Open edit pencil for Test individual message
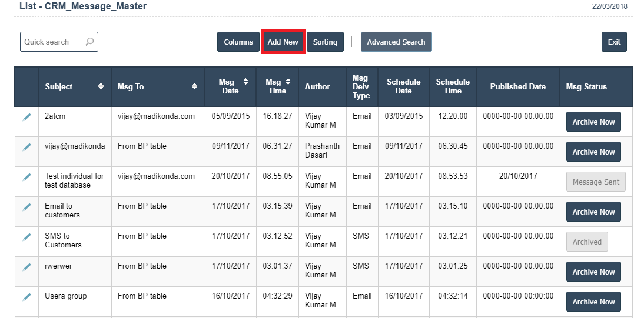Viewport: 644px width, 318px height. click(x=26, y=177)
